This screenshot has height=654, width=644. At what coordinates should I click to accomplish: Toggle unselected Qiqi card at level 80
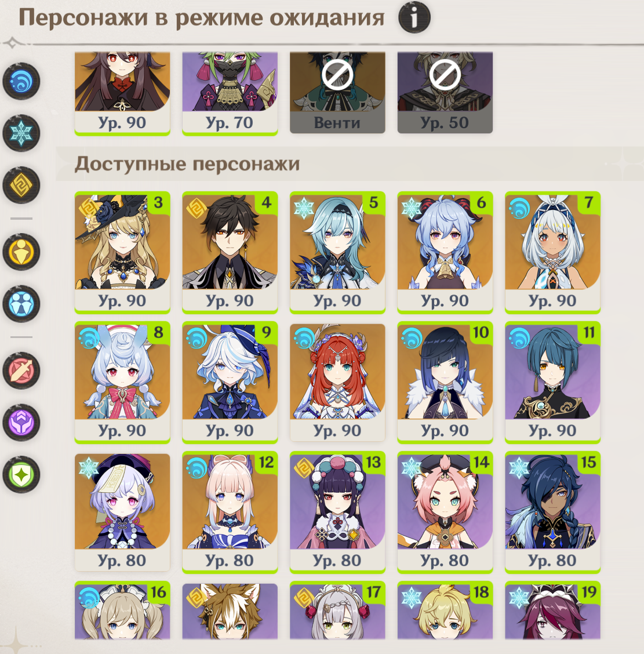point(122,512)
